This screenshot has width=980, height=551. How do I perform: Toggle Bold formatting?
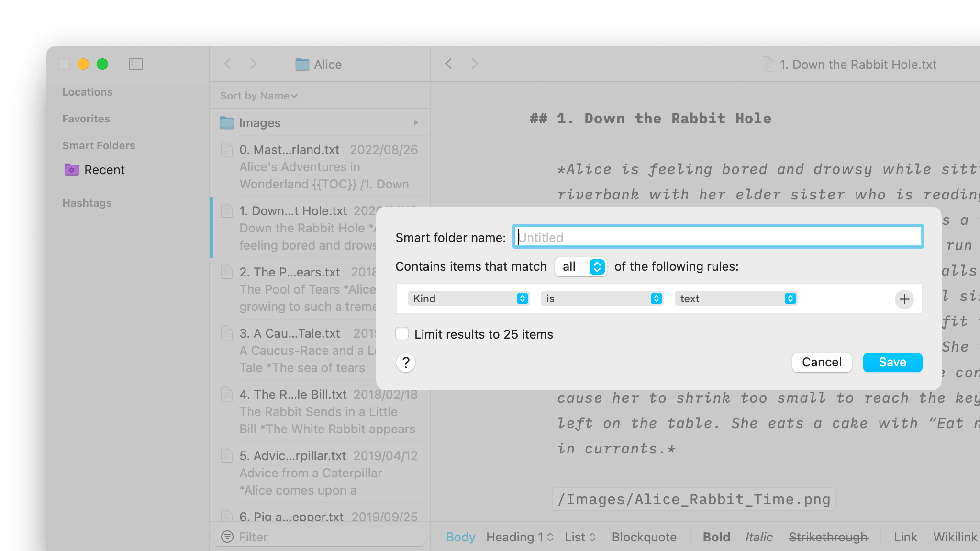tap(716, 537)
